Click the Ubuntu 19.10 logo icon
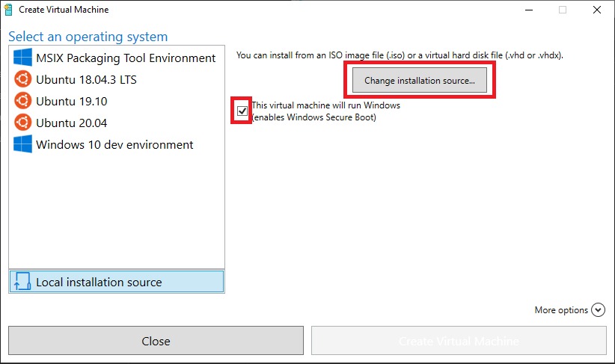The width and height of the screenshot is (615, 364). point(23,102)
